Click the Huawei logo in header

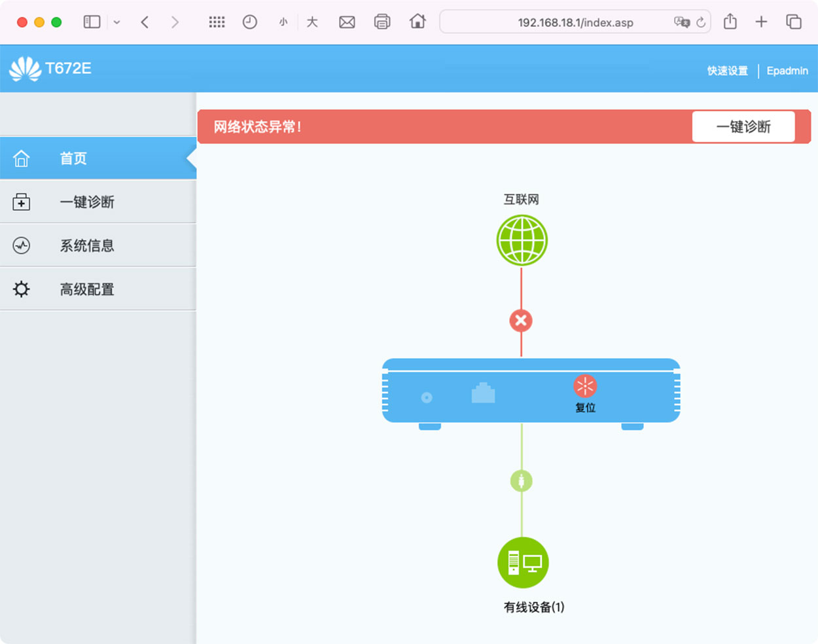[x=26, y=69]
